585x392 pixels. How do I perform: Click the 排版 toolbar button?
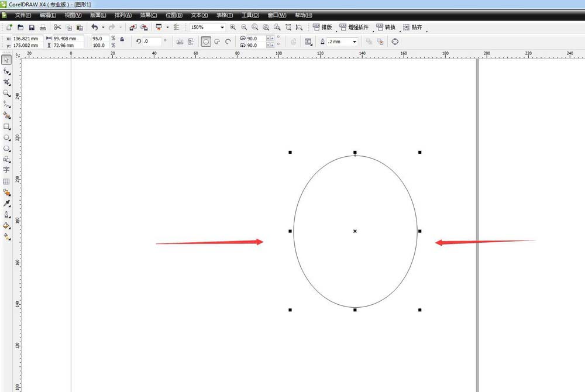point(322,27)
